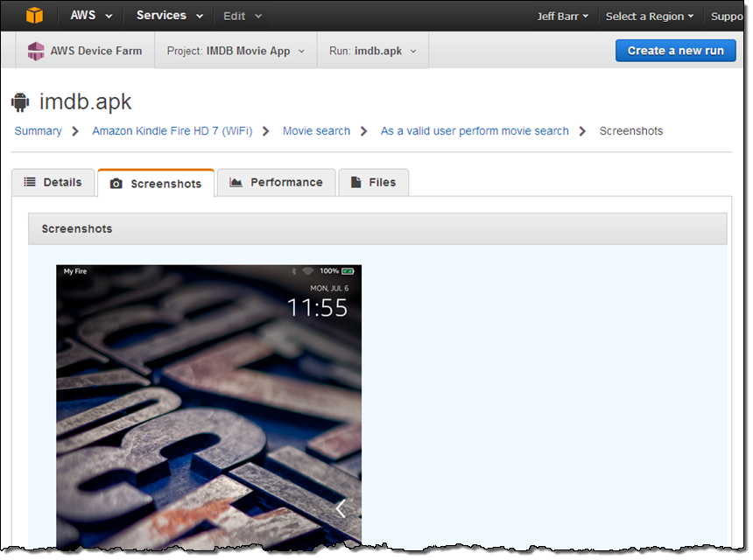The height and width of the screenshot is (560, 753).
Task: Click the Bluetooth icon in device screenshot
Action: 294,271
